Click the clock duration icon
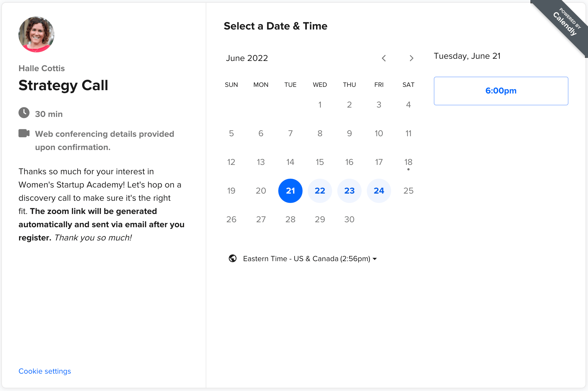 click(24, 113)
